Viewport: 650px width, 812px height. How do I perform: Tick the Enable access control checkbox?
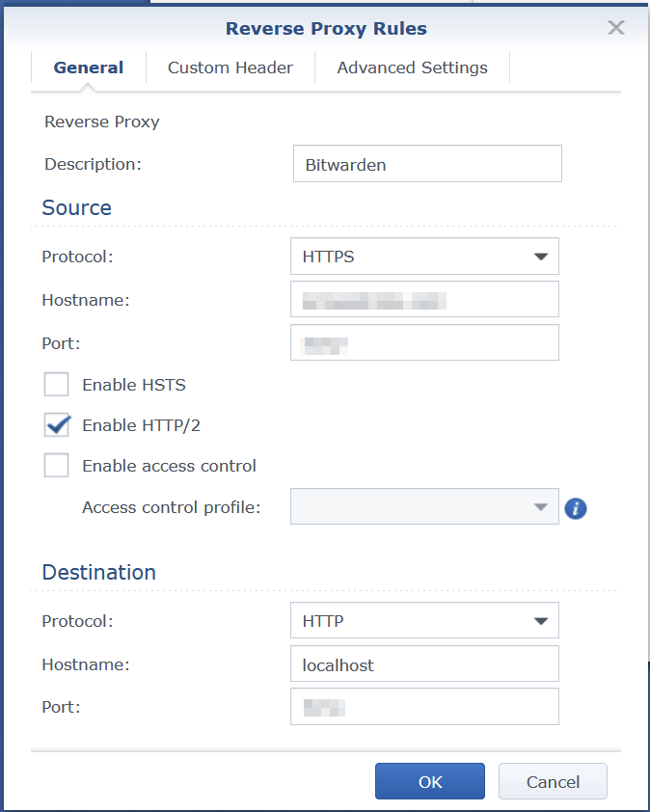pos(57,465)
